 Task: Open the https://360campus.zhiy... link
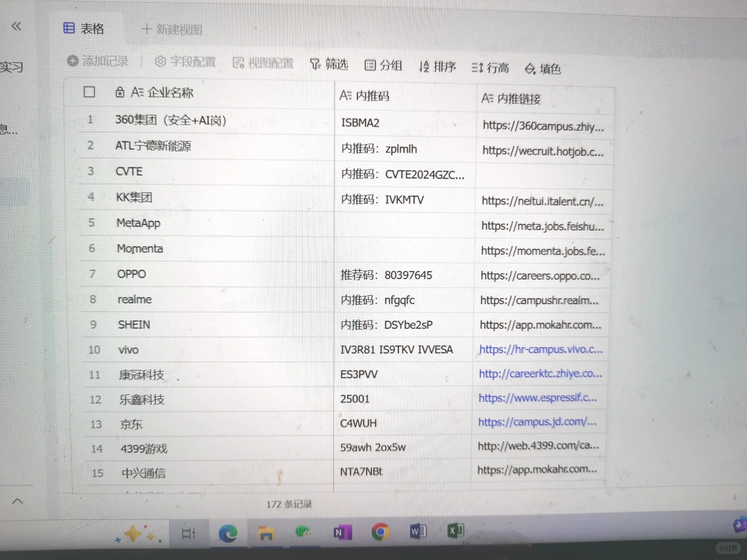[543, 126]
